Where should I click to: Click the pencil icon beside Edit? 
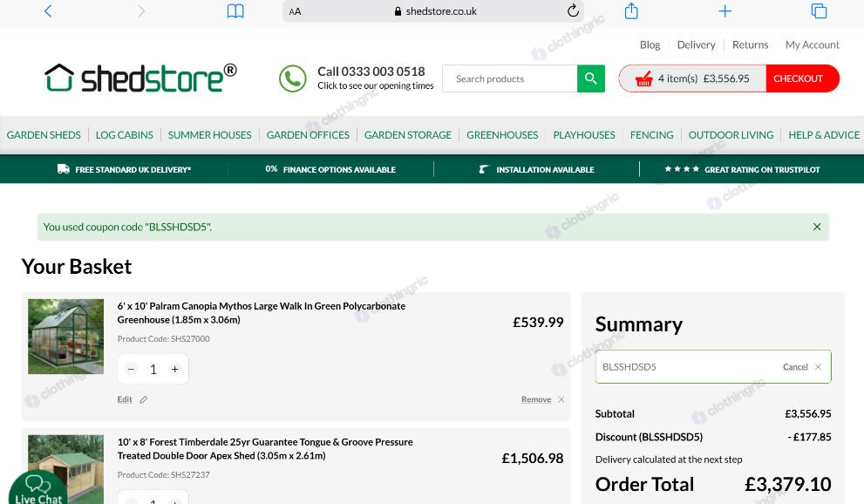pyautogui.click(x=143, y=400)
